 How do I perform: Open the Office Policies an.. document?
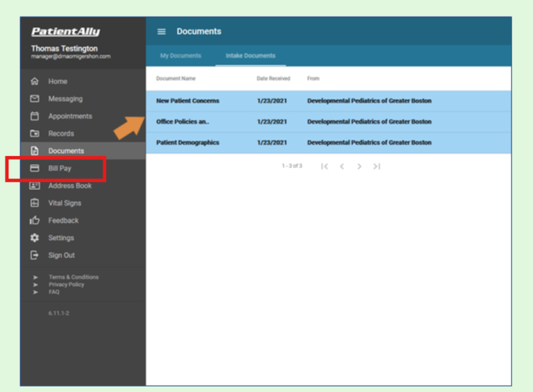coord(328,121)
